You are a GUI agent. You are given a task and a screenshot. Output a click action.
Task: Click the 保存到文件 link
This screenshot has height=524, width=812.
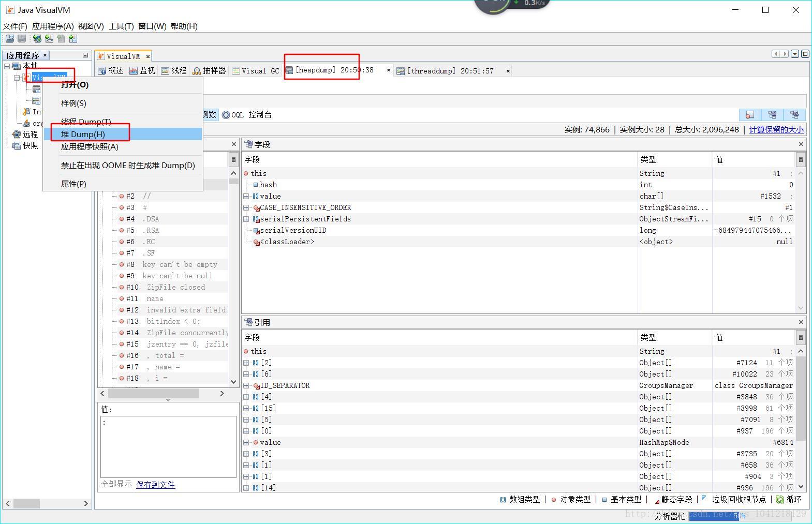pyautogui.click(x=156, y=485)
